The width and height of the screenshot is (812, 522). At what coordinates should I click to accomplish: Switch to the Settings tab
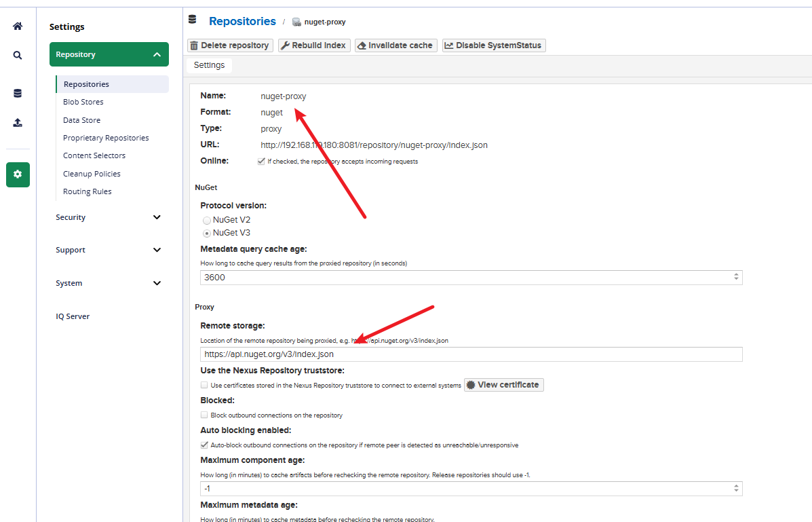(x=209, y=64)
